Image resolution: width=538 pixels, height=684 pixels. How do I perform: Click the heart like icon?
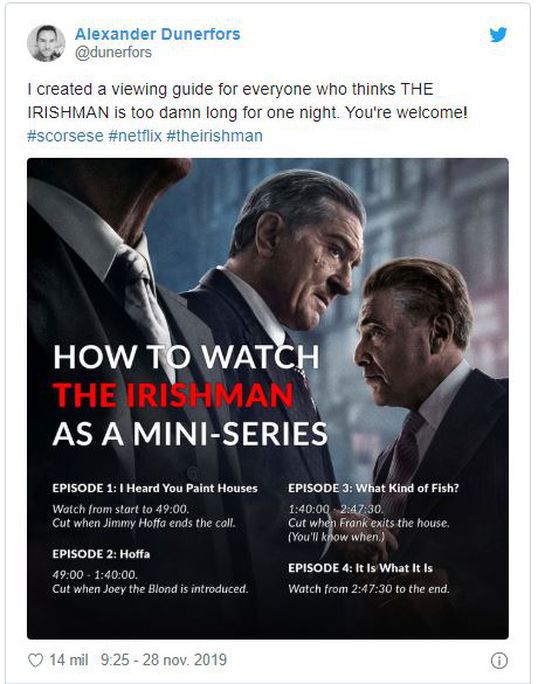point(35,660)
